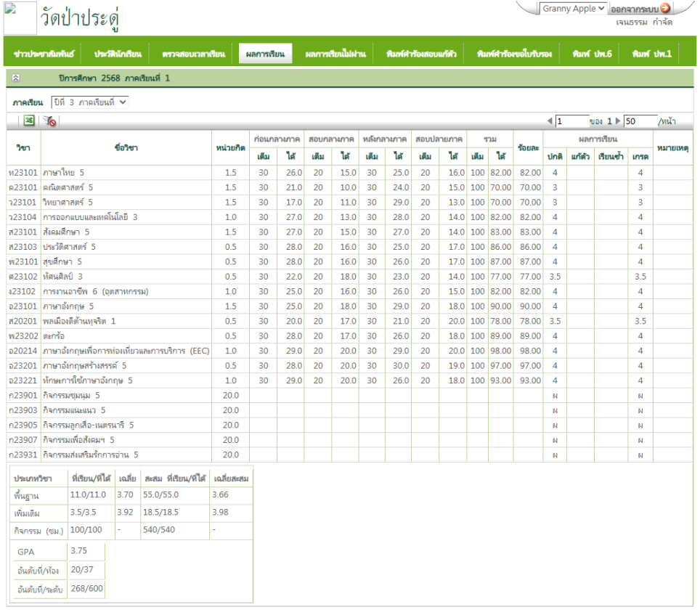Open the ภาคเรียน semester dropdown
Viewport: 700px width, 615px height.
(x=90, y=102)
